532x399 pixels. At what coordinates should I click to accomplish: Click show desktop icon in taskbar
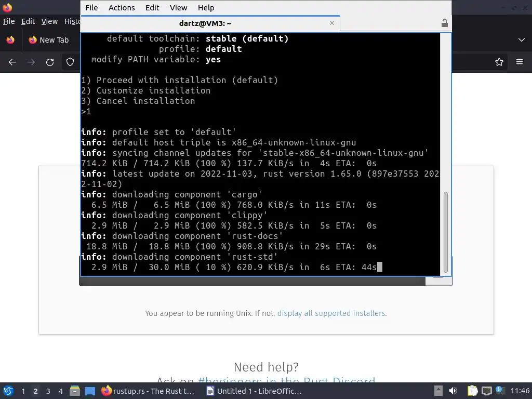pyautogui.click(x=89, y=391)
